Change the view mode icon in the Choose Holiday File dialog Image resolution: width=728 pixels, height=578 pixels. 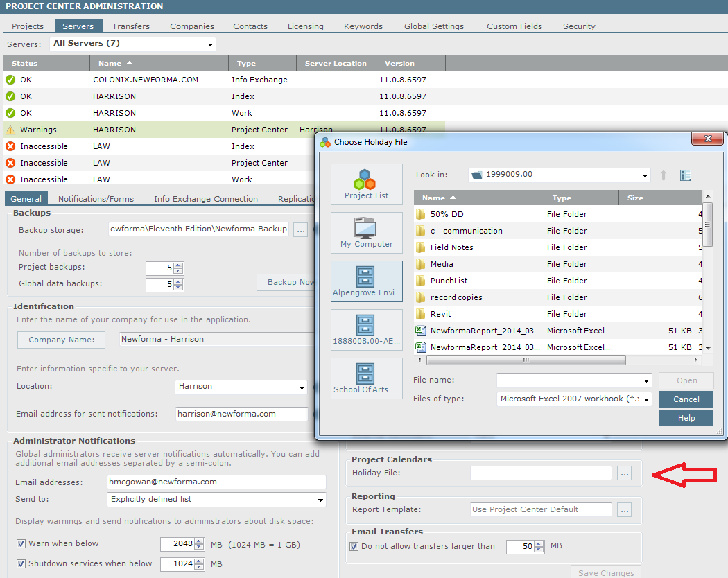point(685,175)
